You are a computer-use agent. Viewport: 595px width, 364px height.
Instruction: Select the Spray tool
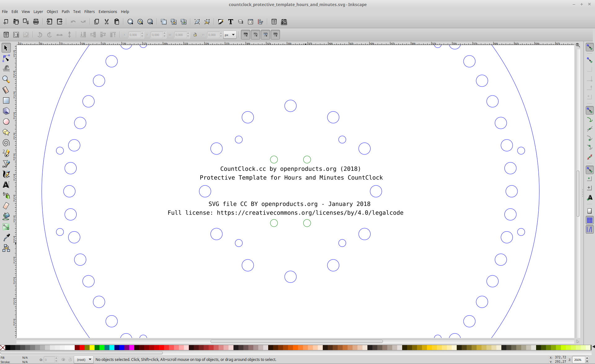tap(6, 195)
